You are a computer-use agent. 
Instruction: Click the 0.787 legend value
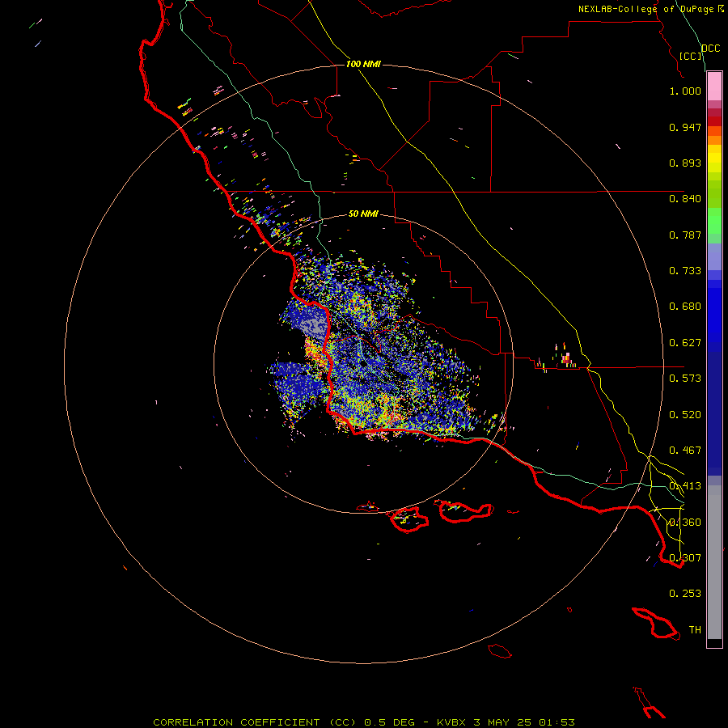(685, 235)
